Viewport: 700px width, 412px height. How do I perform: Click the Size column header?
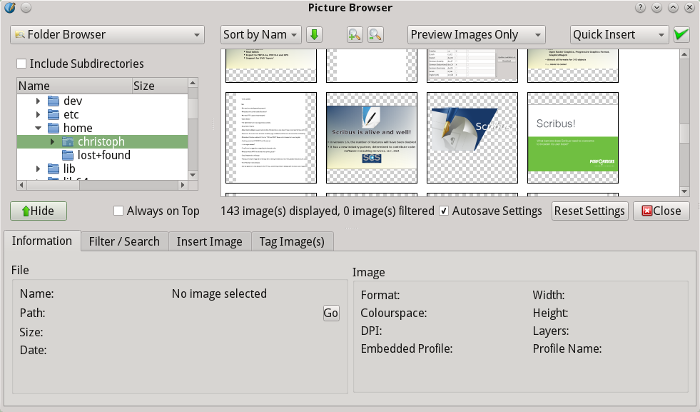[x=160, y=86]
